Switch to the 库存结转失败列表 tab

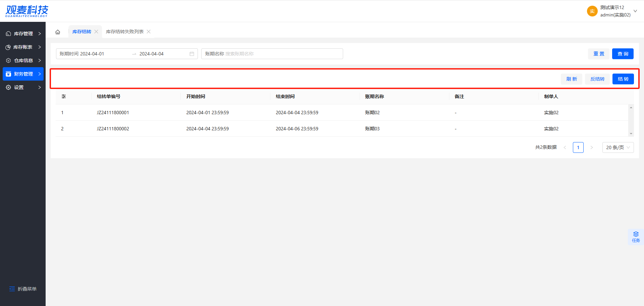pyautogui.click(x=125, y=32)
